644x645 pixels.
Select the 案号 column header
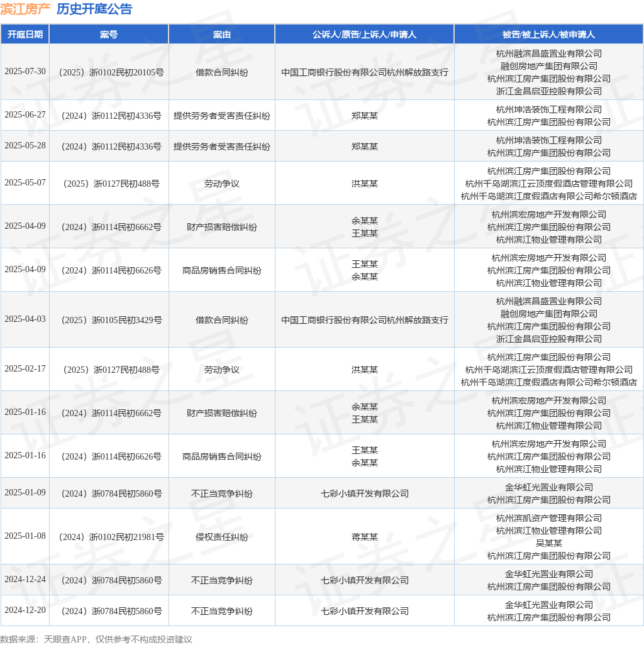point(109,35)
